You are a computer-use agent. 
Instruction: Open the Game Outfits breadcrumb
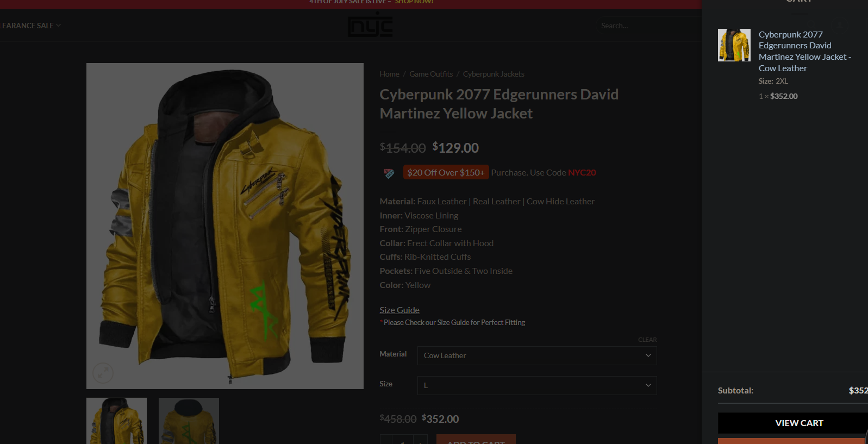pos(431,74)
